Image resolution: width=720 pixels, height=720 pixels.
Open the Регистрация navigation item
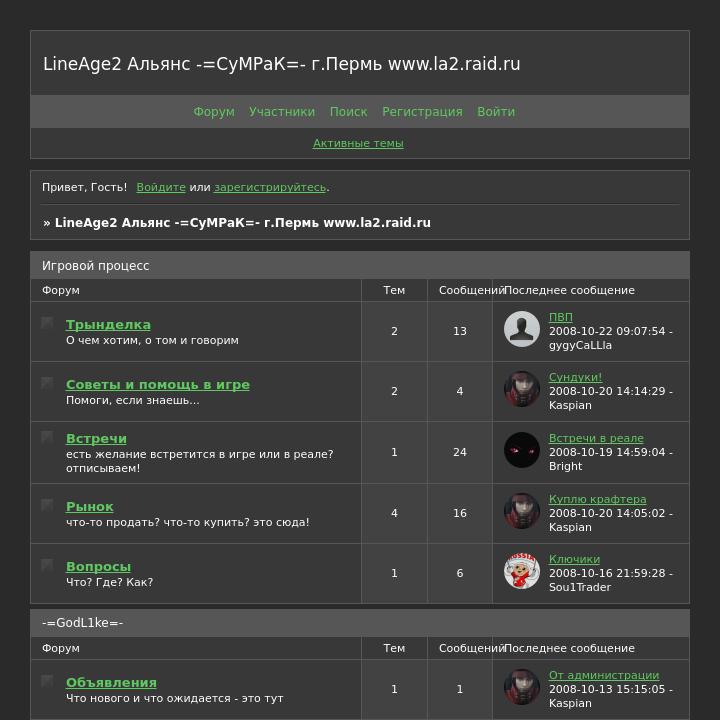(x=422, y=112)
